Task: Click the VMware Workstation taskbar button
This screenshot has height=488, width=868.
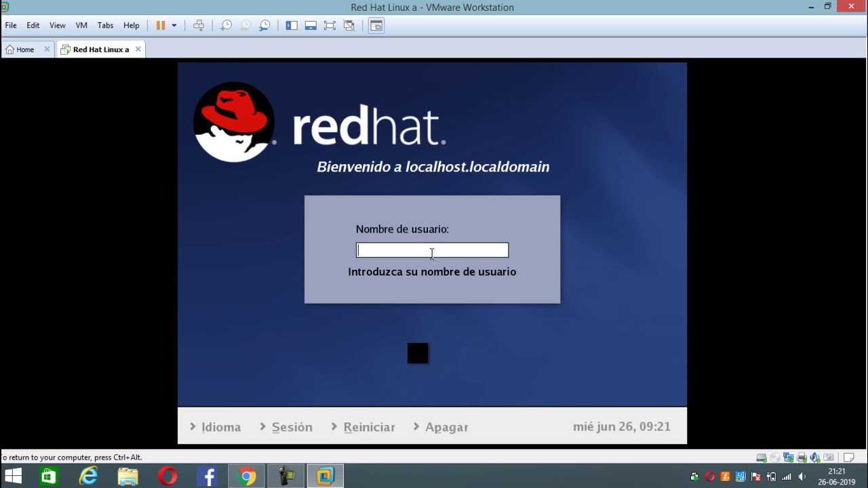Action: click(x=325, y=476)
